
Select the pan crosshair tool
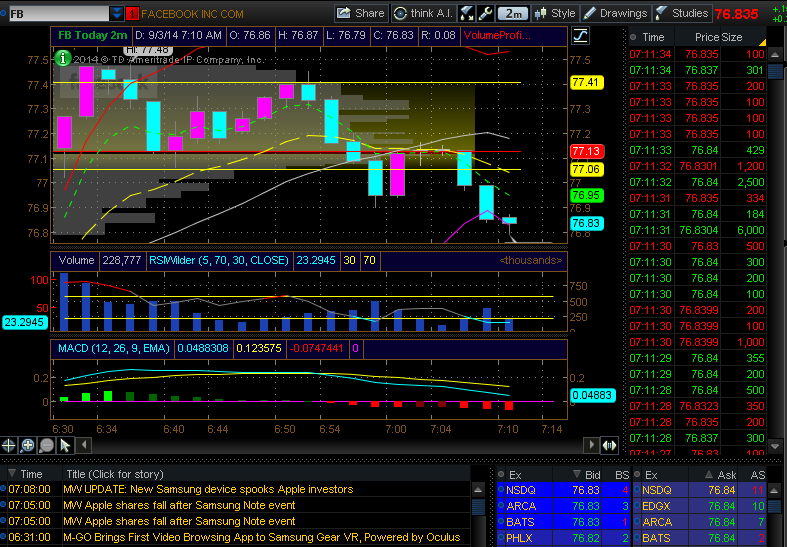coord(9,445)
